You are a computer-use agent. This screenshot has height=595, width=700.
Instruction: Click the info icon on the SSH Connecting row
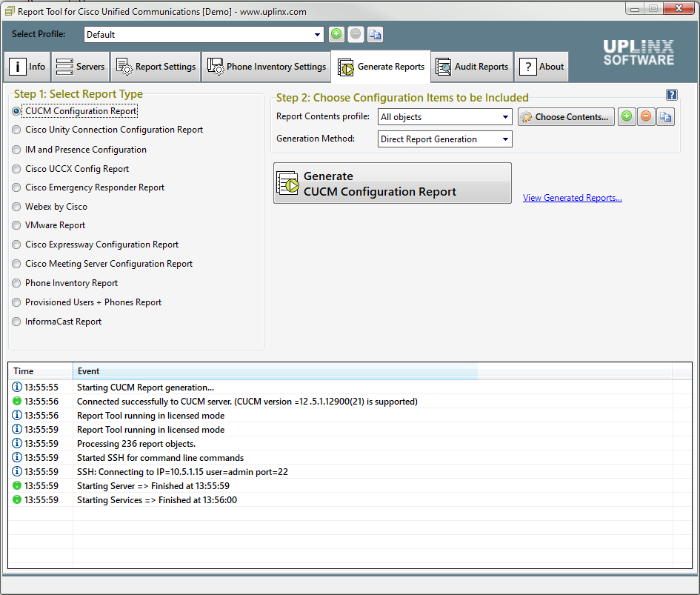17,471
